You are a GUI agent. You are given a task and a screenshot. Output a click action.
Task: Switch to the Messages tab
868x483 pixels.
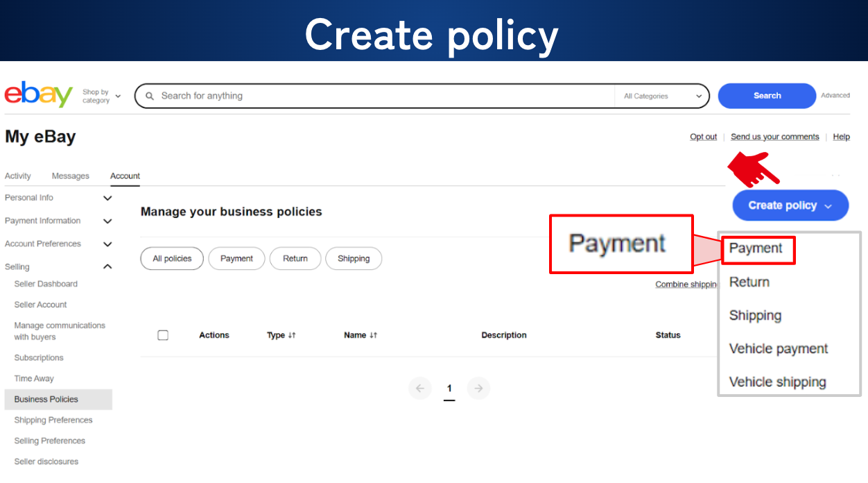point(71,176)
